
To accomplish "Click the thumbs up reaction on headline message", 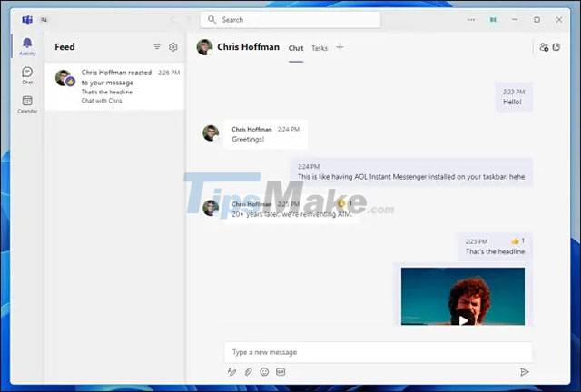I will click(517, 240).
